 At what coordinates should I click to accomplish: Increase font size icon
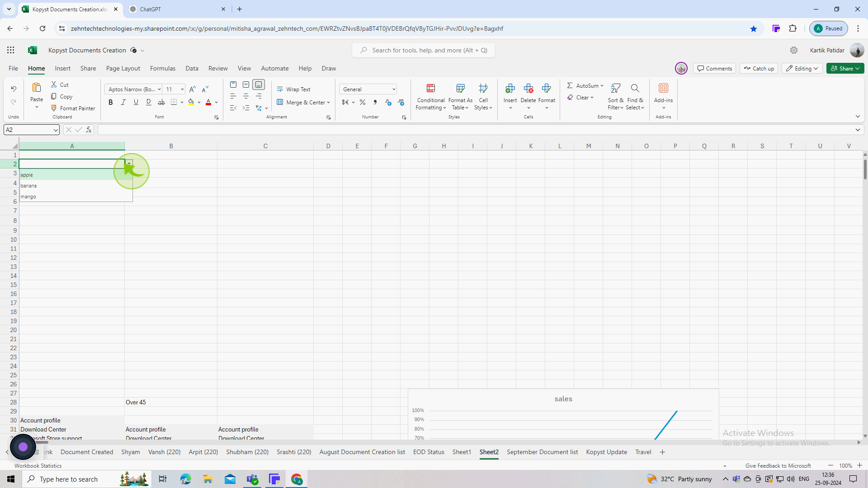point(193,89)
